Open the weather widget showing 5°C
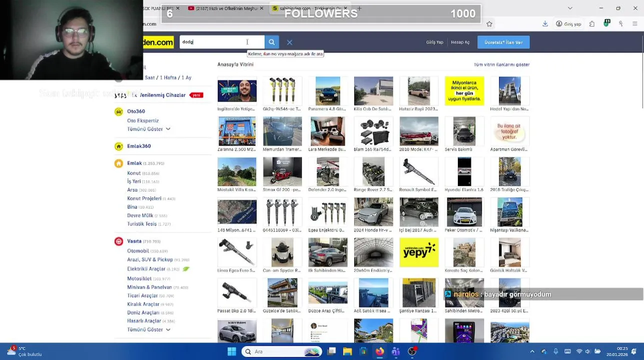 (23, 351)
